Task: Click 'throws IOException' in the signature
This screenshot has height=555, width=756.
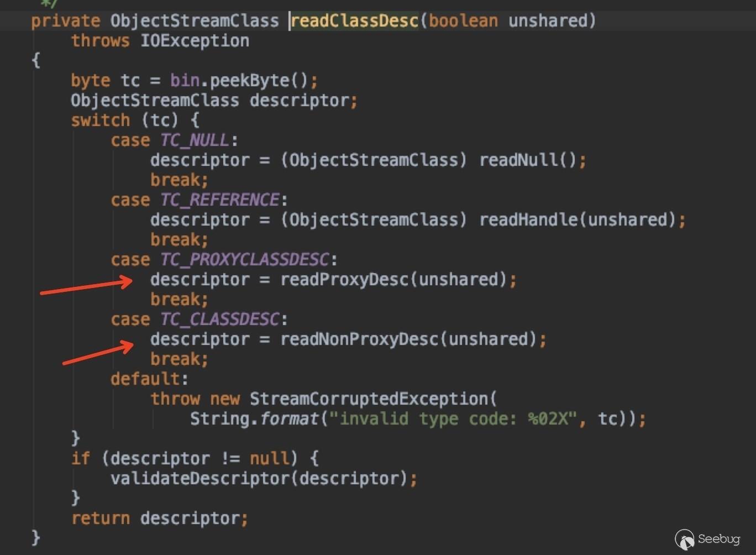Action: coord(160,41)
